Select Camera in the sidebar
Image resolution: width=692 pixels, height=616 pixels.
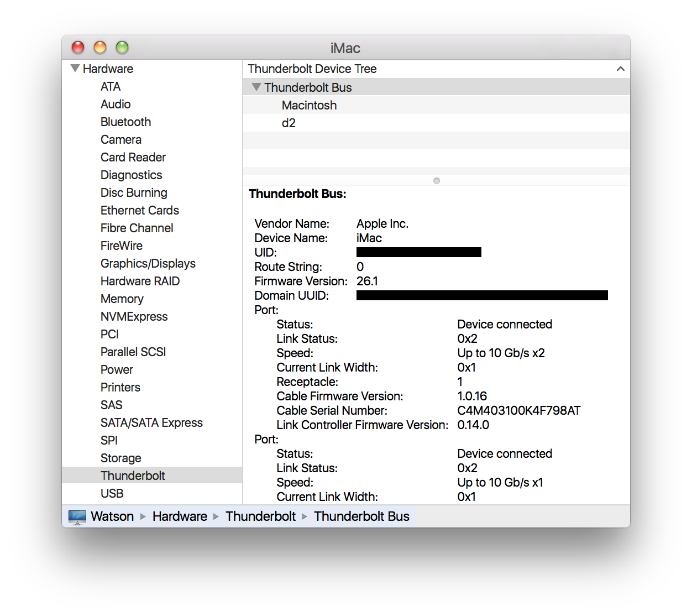(x=152, y=139)
